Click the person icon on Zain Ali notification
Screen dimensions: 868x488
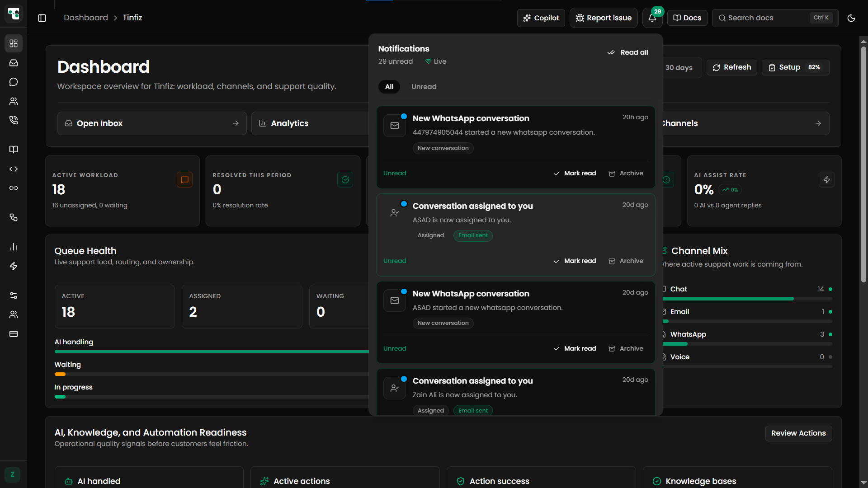(395, 388)
